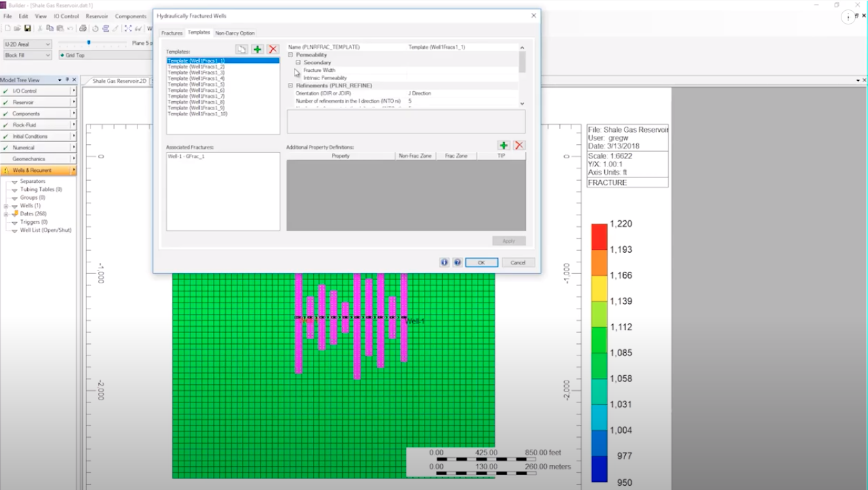This screenshot has height=490, width=868.
Task: Open the help question mark icon
Action: click(x=457, y=262)
